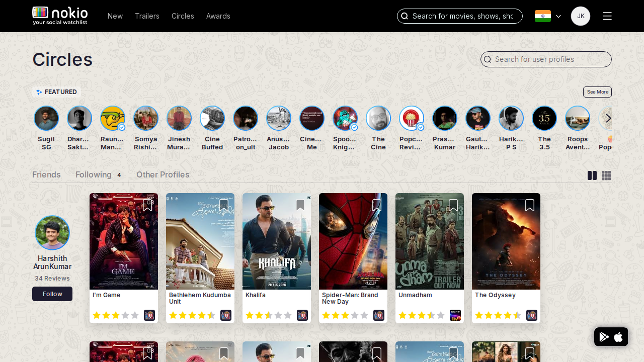Open the hamburger menu
Image resolution: width=644 pixels, height=362 pixels.
(607, 16)
